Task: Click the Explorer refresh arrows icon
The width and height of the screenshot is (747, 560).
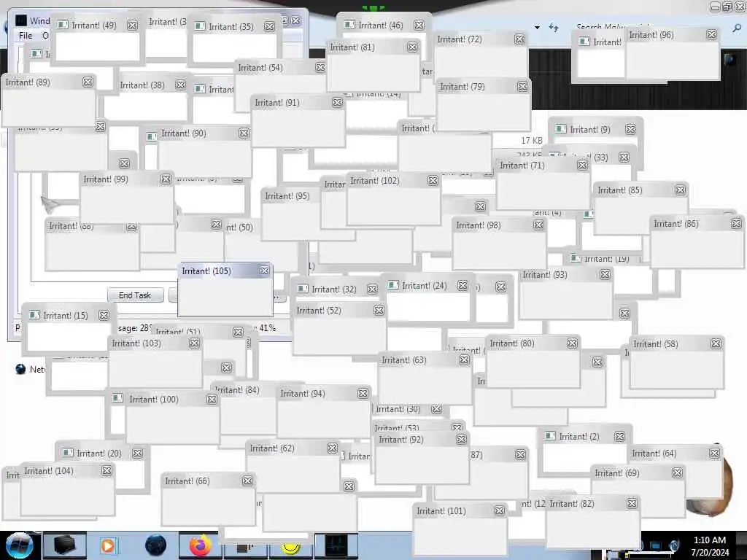Action: click(x=553, y=28)
